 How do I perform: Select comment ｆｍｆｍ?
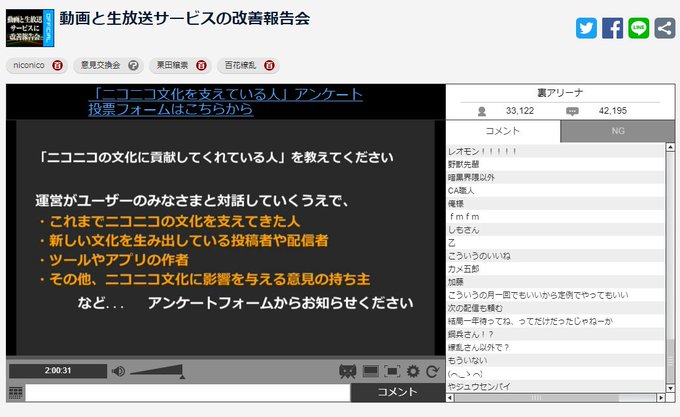pos(555,216)
